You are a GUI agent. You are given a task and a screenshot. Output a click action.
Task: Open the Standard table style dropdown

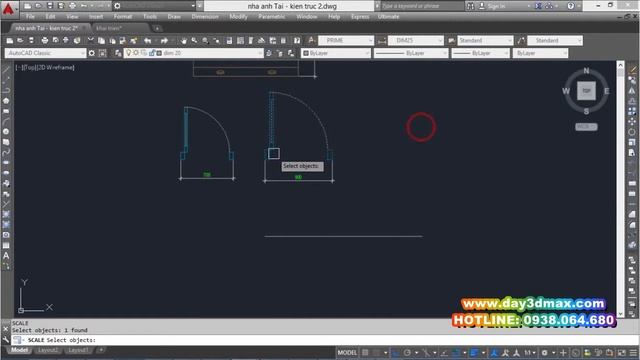485,40
